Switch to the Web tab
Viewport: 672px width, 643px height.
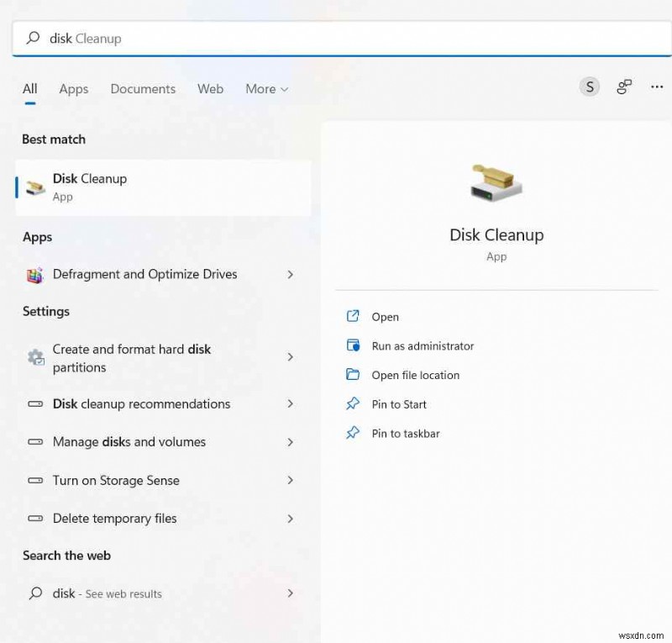(210, 88)
